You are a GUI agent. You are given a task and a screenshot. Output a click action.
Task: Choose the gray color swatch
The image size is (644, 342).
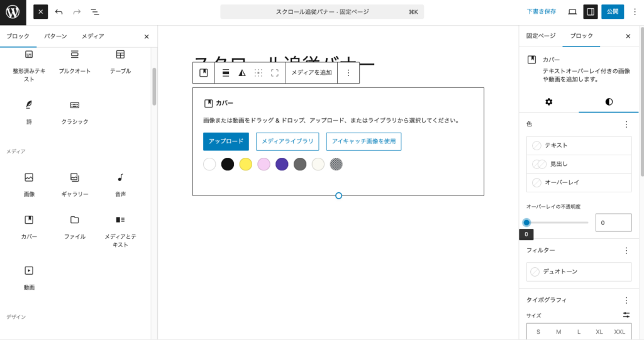[300, 164]
